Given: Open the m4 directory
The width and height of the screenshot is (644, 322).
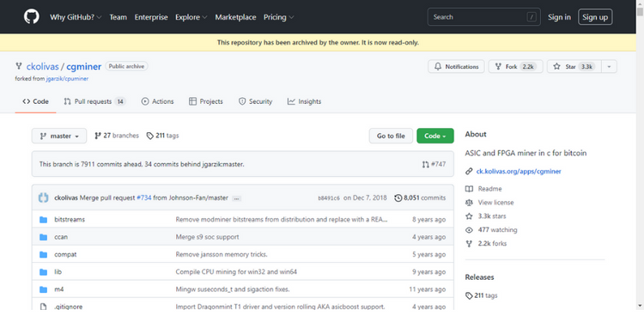Looking at the screenshot, I should pyautogui.click(x=58, y=289).
